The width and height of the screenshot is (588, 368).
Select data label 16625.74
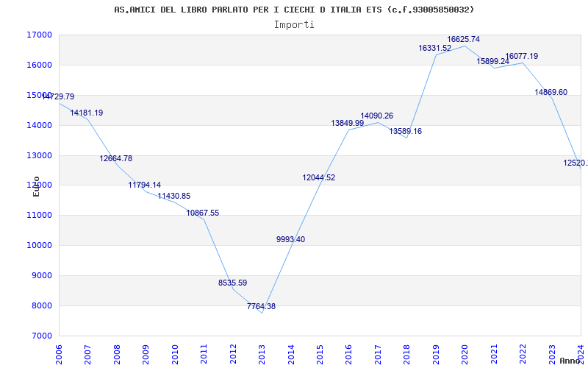pos(464,39)
